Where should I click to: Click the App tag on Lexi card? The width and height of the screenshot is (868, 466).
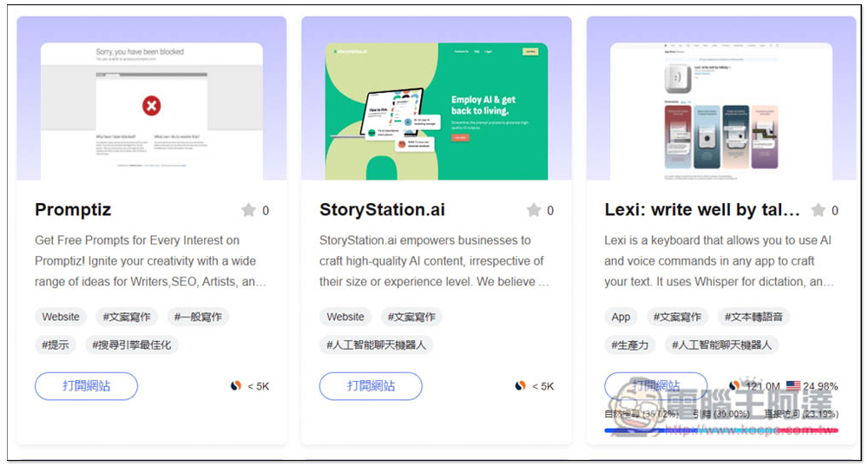tap(621, 317)
